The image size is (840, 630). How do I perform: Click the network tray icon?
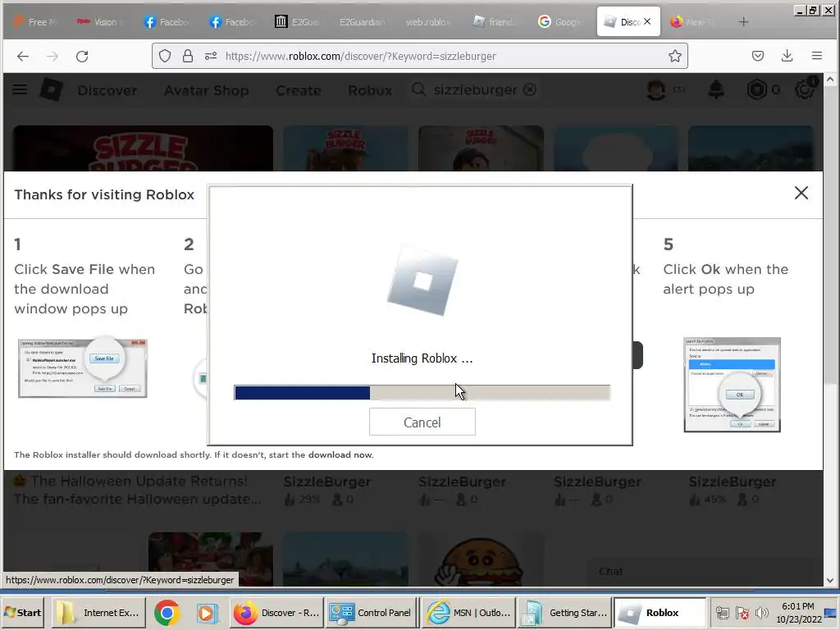pos(723,613)
